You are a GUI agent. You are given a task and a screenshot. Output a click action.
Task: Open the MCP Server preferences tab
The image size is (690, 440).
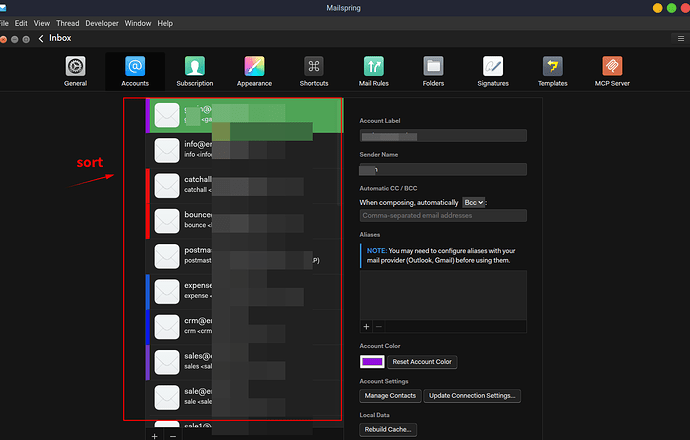pyautogui.click(x=612, y=71)
